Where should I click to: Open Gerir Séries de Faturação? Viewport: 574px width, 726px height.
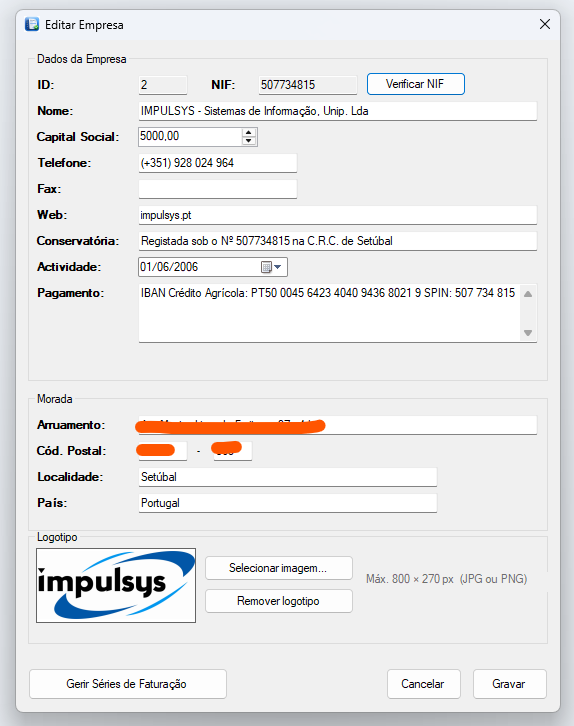pyautogui.click(x=128, y=684)
